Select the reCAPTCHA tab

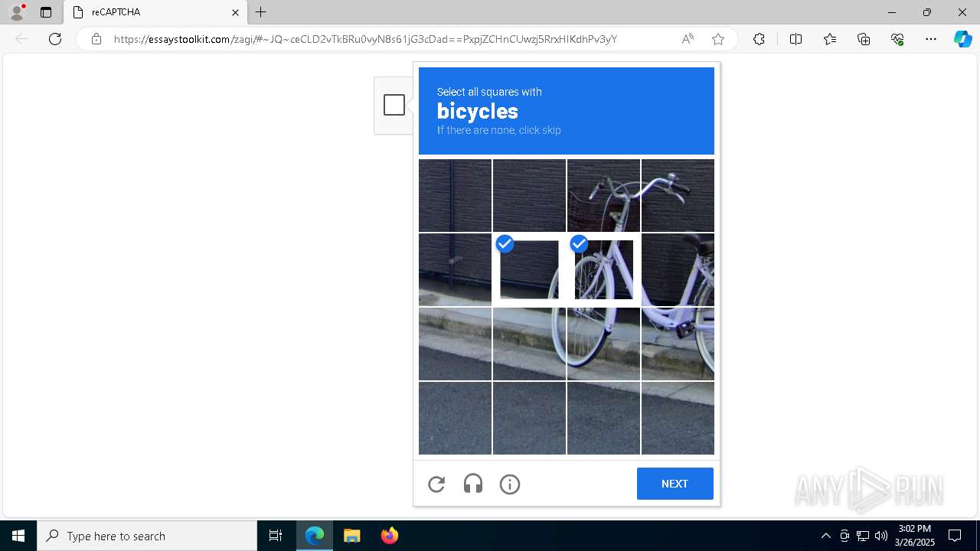click(155, 12)
